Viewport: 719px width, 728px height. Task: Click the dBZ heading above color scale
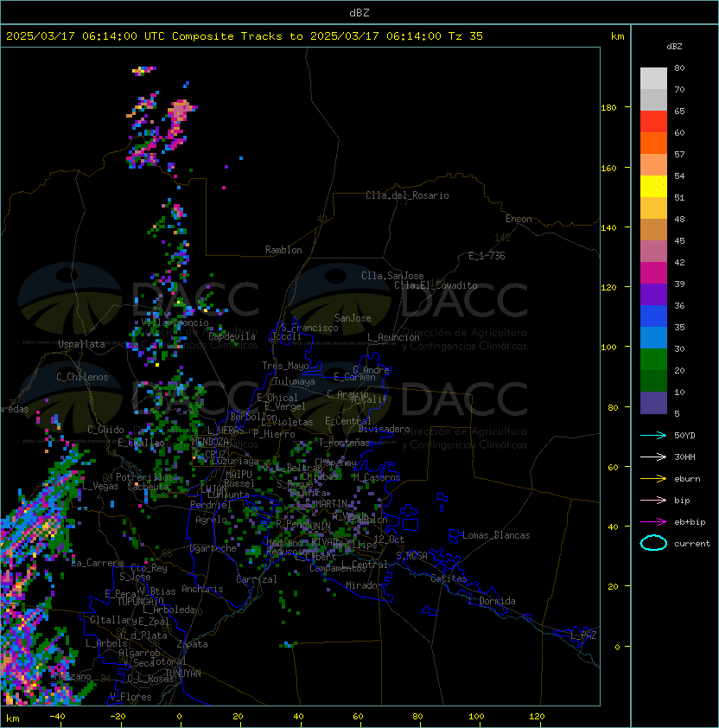(x=674, y=47)
